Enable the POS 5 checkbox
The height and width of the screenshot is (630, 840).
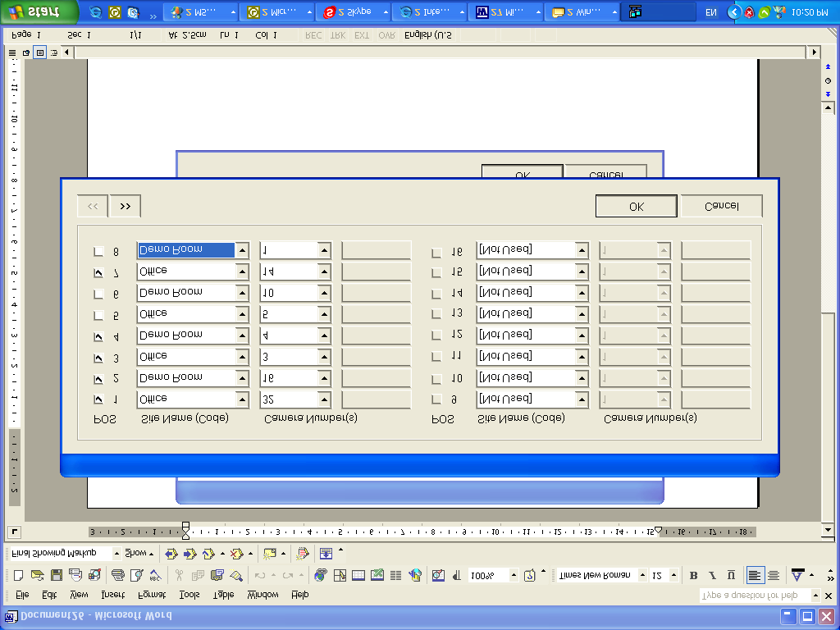coord(98,315)
